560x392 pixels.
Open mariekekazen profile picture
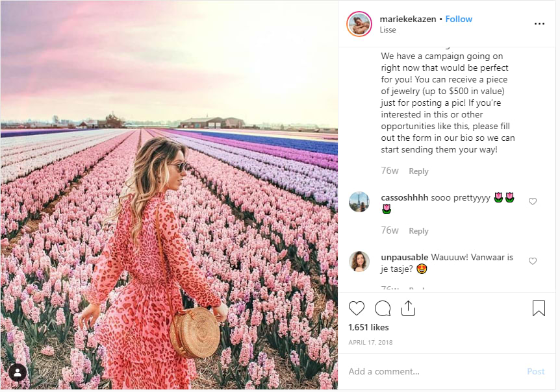coord(359,24)
